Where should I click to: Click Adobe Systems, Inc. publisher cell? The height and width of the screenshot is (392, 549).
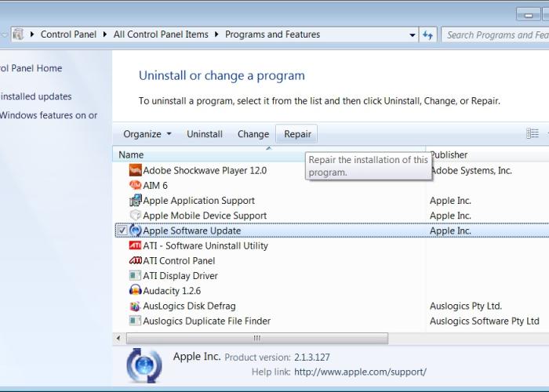point(471,170)
